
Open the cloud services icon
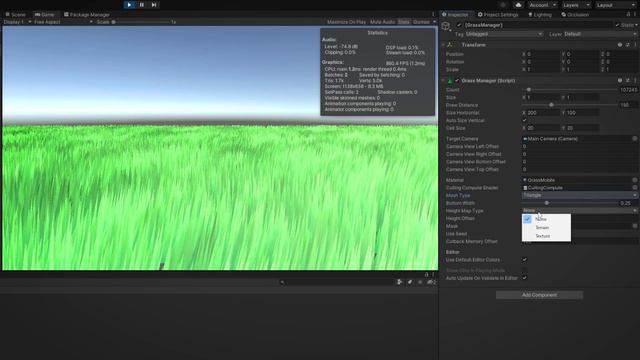point(518,5)
